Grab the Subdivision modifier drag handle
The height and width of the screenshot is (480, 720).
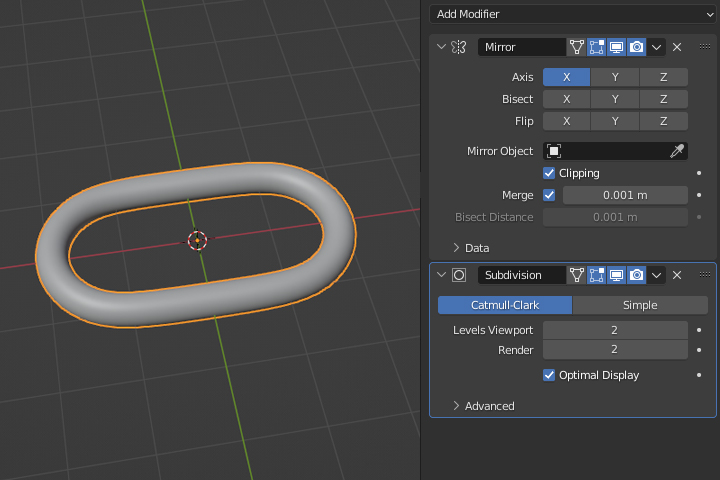(705, 275)
